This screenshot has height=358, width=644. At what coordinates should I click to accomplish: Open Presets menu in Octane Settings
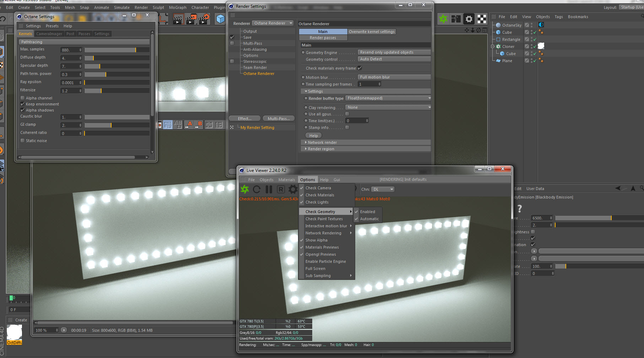52,26
